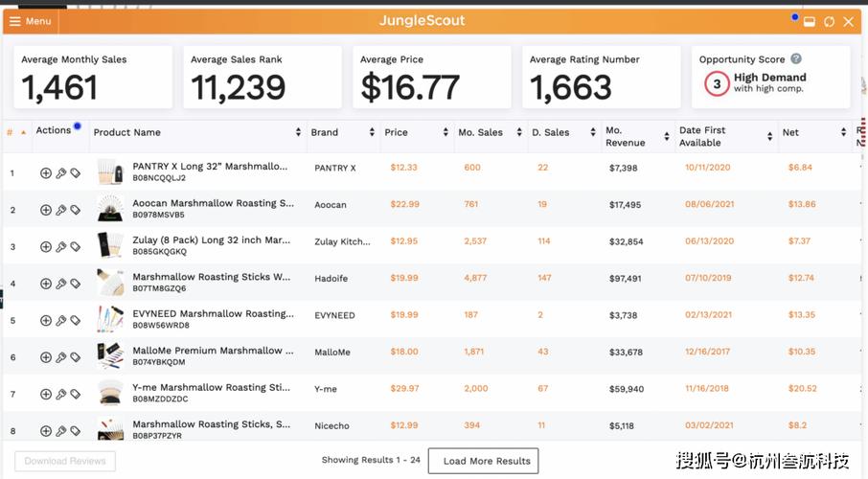Pin the Hadoife product row
The image size is (868, 479).
pos(61,284)
